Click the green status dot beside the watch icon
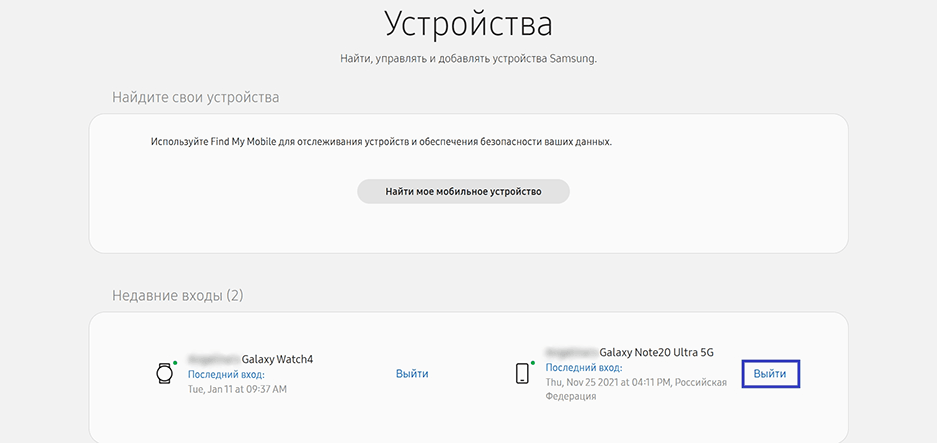 (x=175, y=362)
